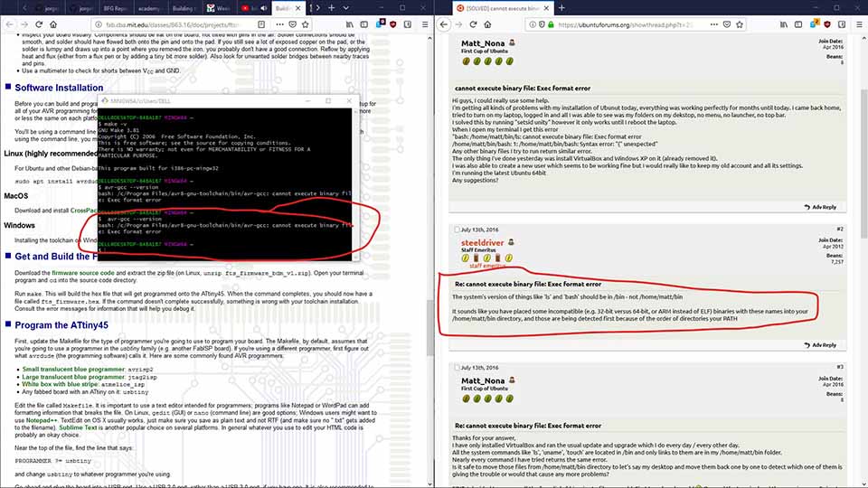Open post #2 permalink
This screenshot has width=868, height=488.
click(x=840, y=229)
